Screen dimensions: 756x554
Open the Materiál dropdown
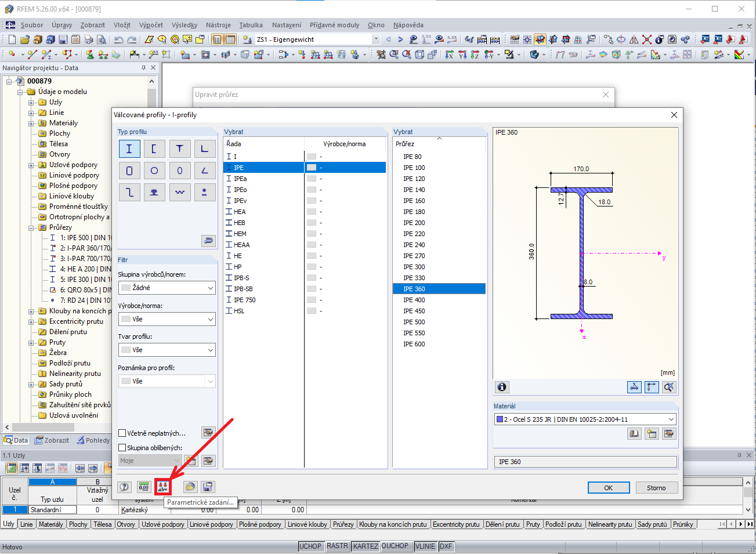click(585, 419)
